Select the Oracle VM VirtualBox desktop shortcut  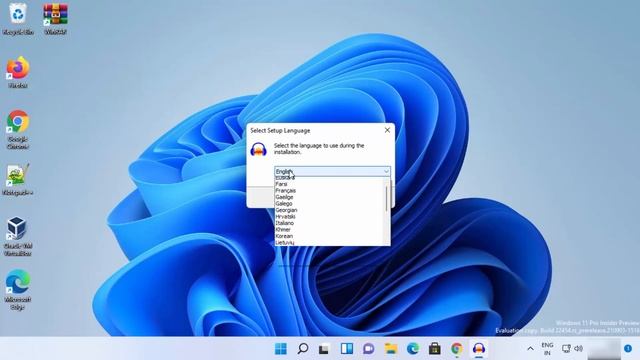(x=18, y=236)
